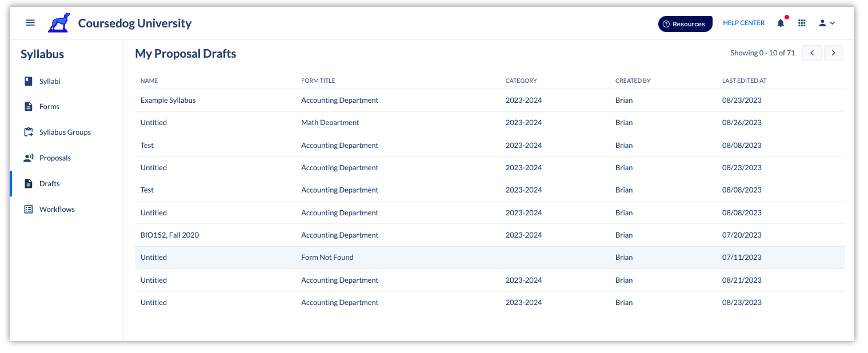This screenshot has width=868, height=353.
Task: Navigate to Workflows in sidebar
Action: pyautogui.click(x=57, y=209)
